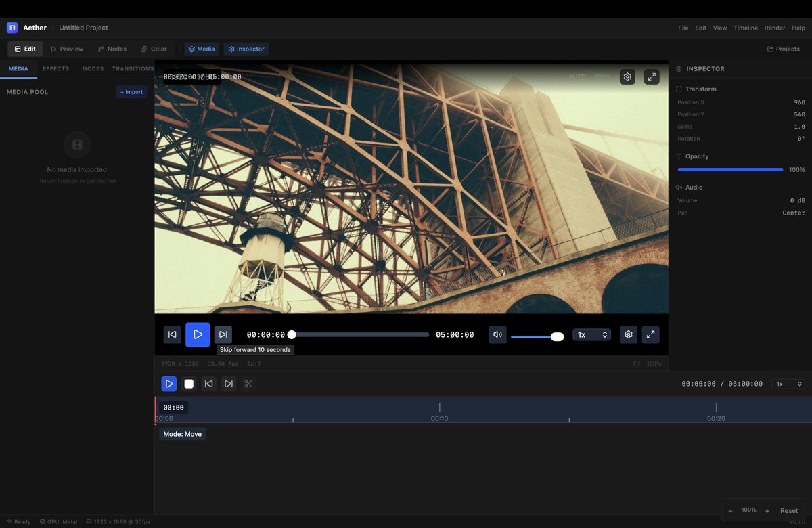The image size is (812, 528).
Task: Click the Ready status indicator
Action: point(18,522)
